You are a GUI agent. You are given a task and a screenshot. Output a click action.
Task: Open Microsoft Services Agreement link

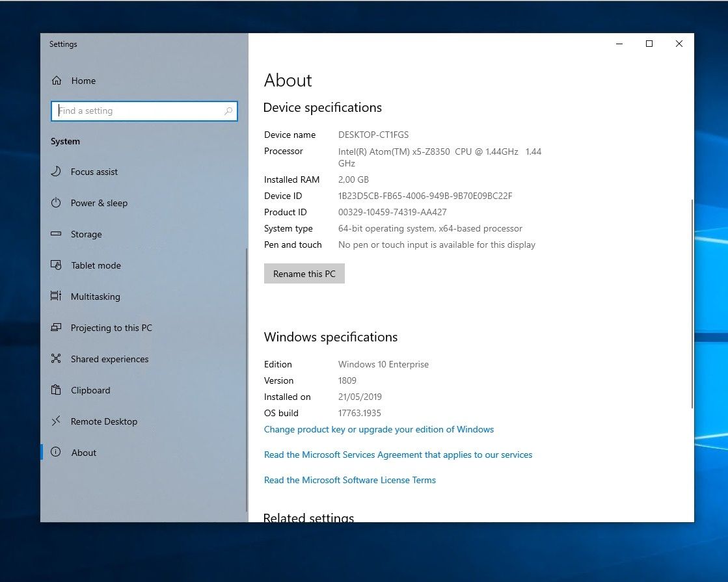[398, 455]
